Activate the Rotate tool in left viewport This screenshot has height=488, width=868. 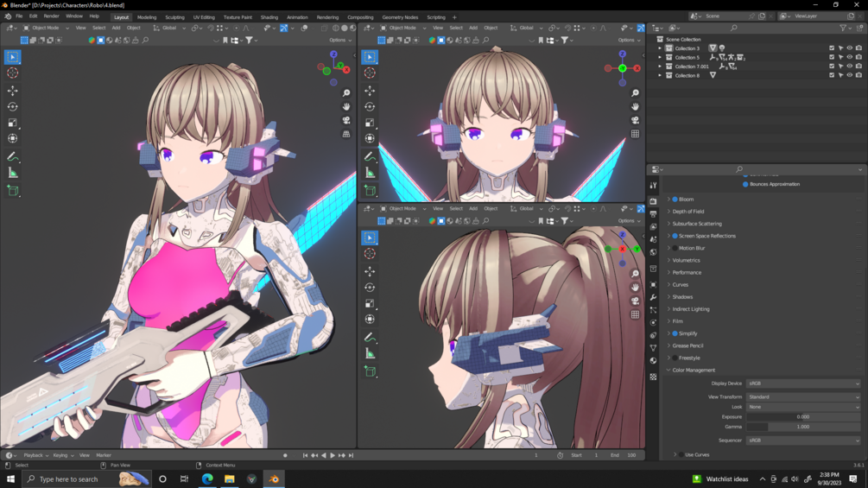pyautogui.click(x=12, y=106)
